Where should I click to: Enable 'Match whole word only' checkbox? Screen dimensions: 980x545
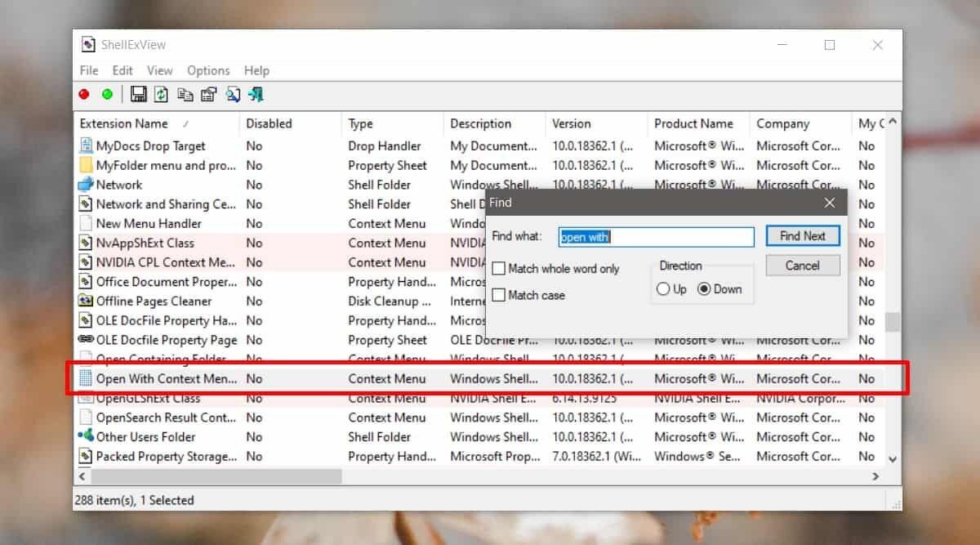499,268
